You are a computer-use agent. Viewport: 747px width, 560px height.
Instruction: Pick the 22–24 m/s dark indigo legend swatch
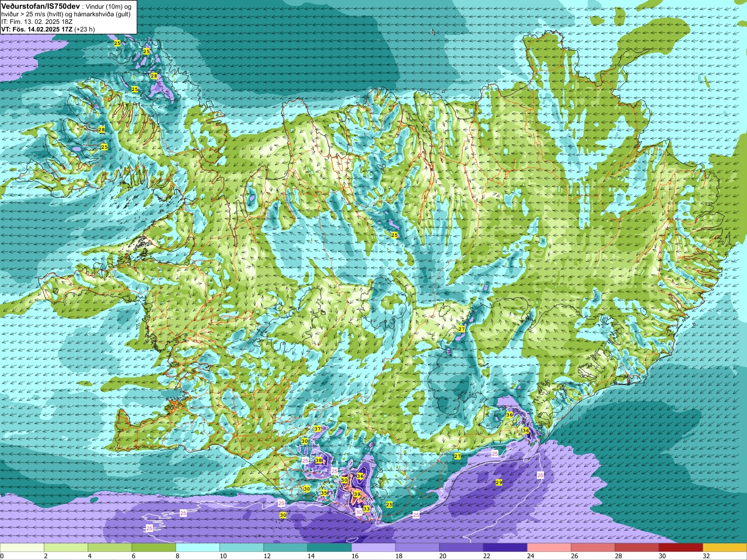pyautogui.click(x=505, y=548)
